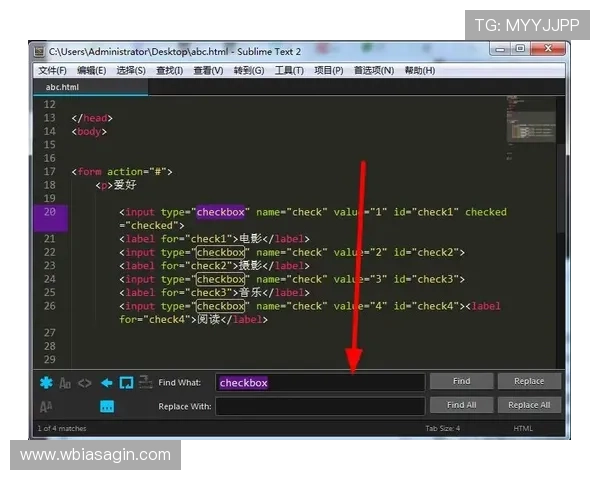The height and width of the screenshot is (480, 600).
Task: Toggle case sensitive search option
Action: (x=65, y=382)
